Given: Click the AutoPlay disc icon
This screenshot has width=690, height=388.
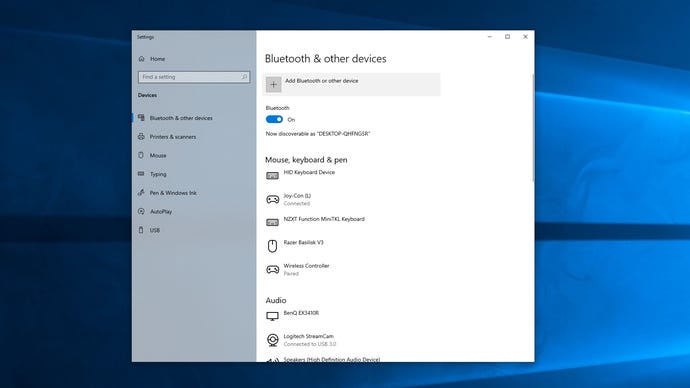Looking at the screenshot, I should point(141,211).
